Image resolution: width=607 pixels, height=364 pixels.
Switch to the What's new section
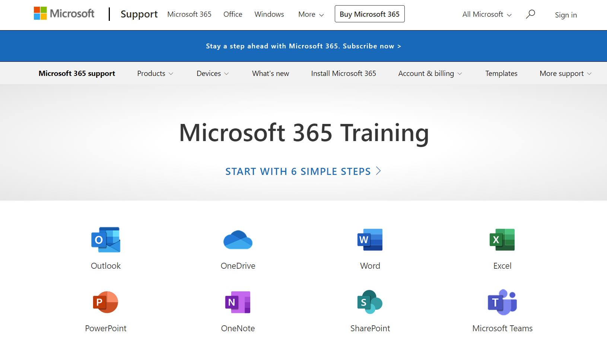[x=270, y=73]
